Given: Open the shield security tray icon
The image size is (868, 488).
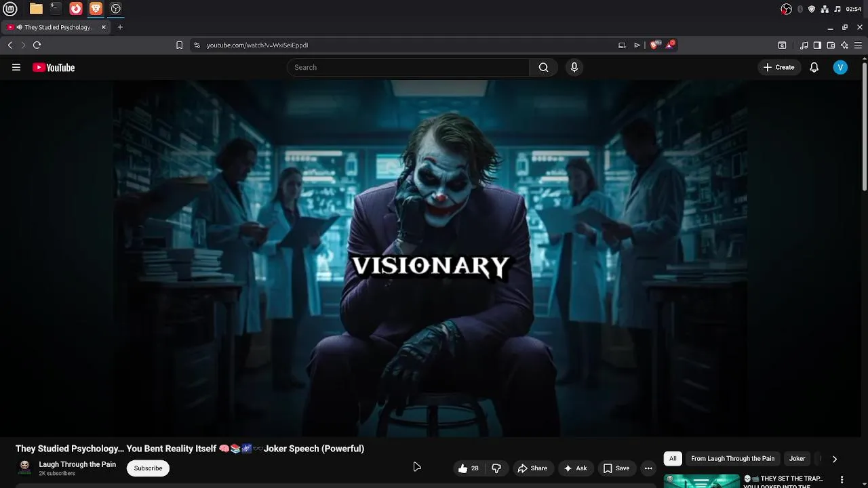Looking at the screenshot, I should 812,9.
